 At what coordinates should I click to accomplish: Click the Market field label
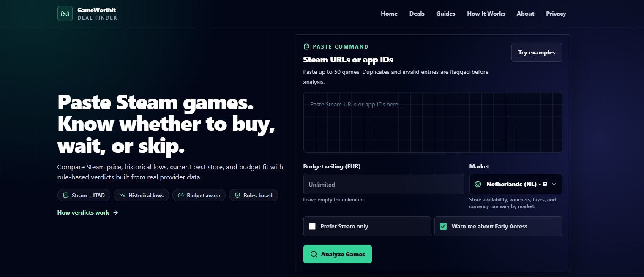point(479,166)
